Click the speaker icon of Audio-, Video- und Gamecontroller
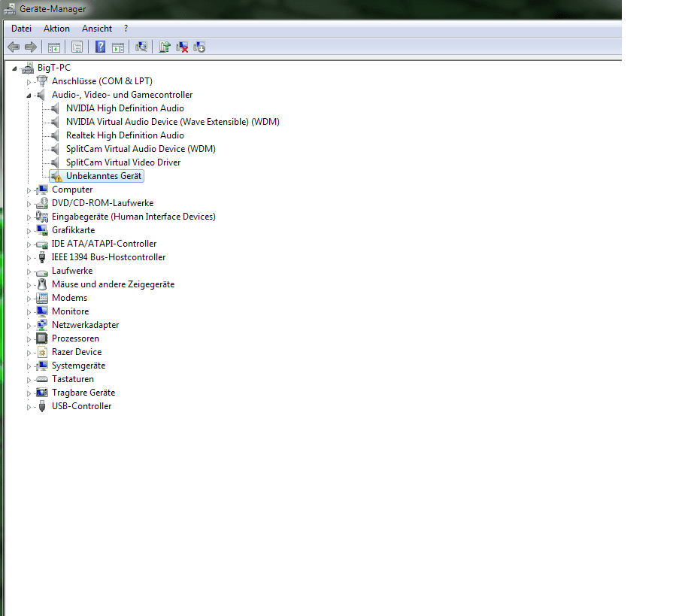 [41, 95]
